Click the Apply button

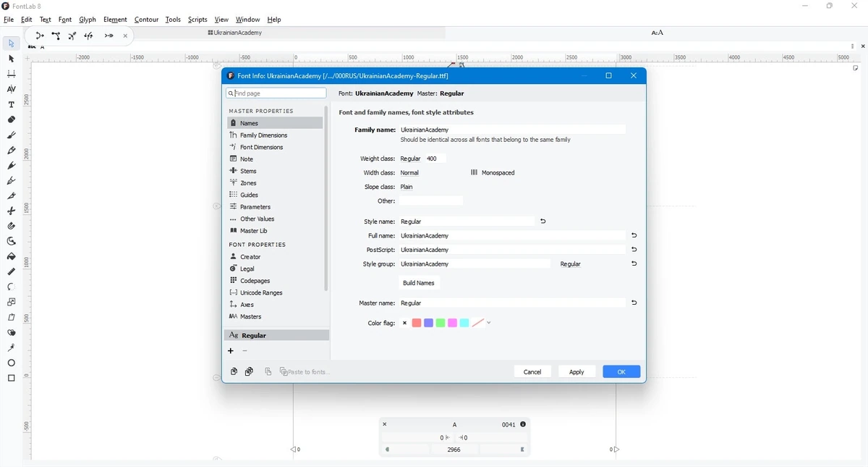[576, 371]
